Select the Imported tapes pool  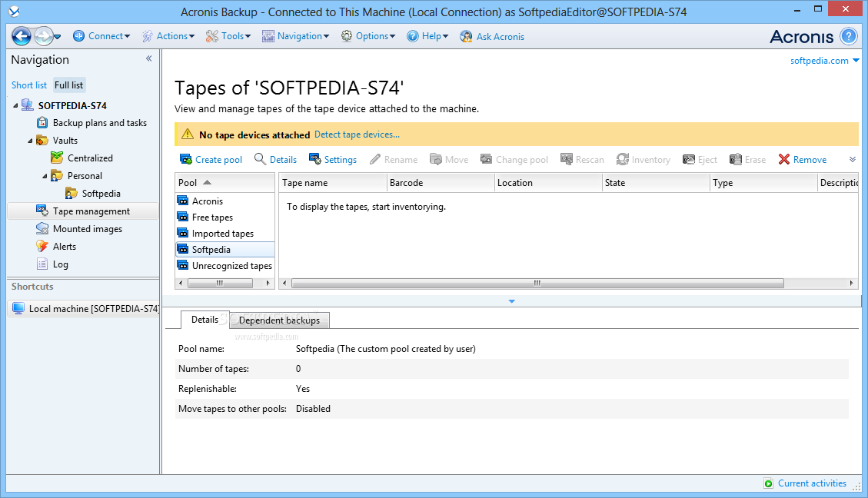coord(224,234)
